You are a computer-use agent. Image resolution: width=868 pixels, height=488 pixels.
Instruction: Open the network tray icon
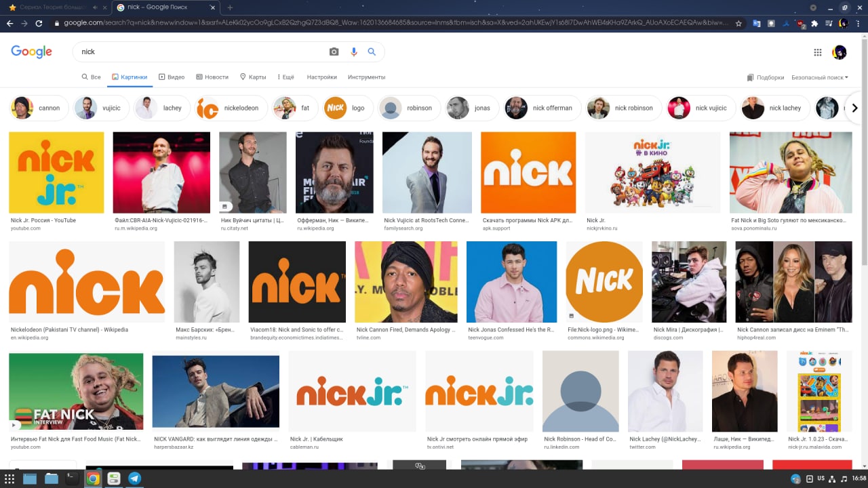(832, 479)
